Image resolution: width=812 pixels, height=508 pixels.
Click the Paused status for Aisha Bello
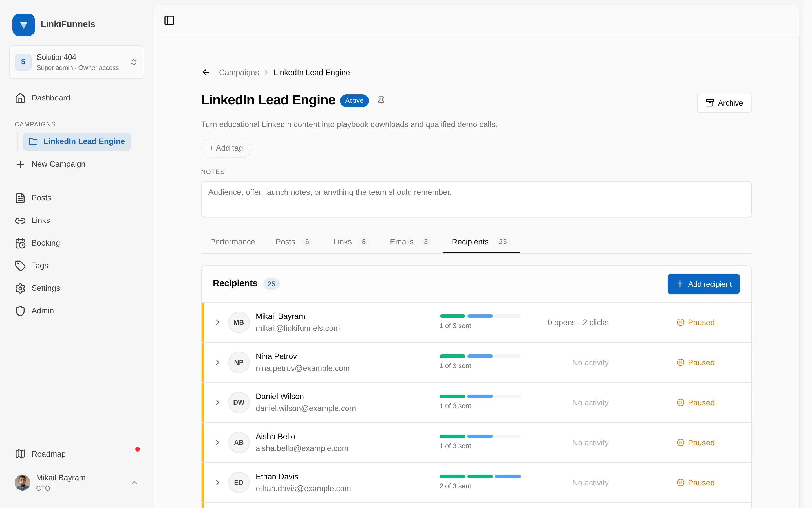click(x=696, y=443)
